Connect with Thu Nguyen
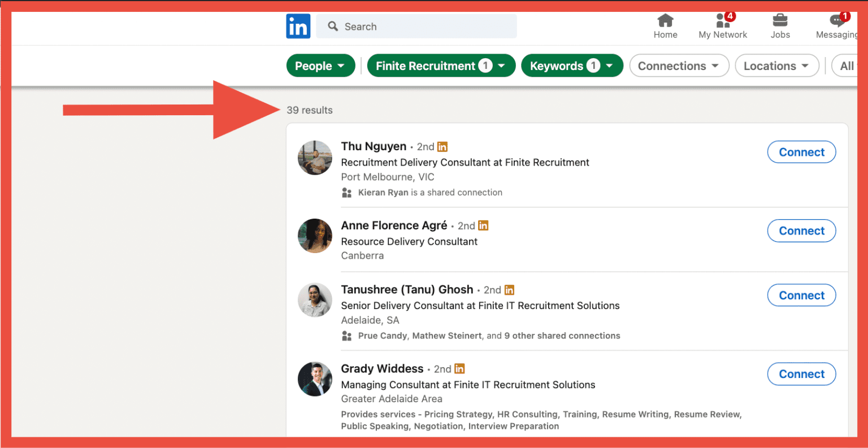Screen dimensions: 868x448 click(801, 152)
